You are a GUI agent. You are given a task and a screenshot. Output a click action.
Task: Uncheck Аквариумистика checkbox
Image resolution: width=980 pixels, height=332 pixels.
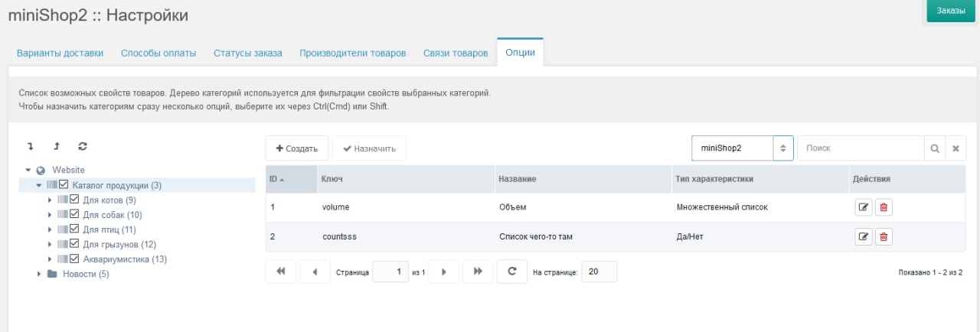tap(75, 259)
